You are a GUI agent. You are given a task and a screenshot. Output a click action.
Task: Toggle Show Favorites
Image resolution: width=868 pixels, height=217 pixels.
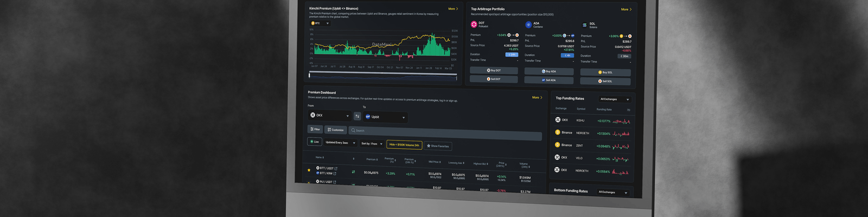438,146
